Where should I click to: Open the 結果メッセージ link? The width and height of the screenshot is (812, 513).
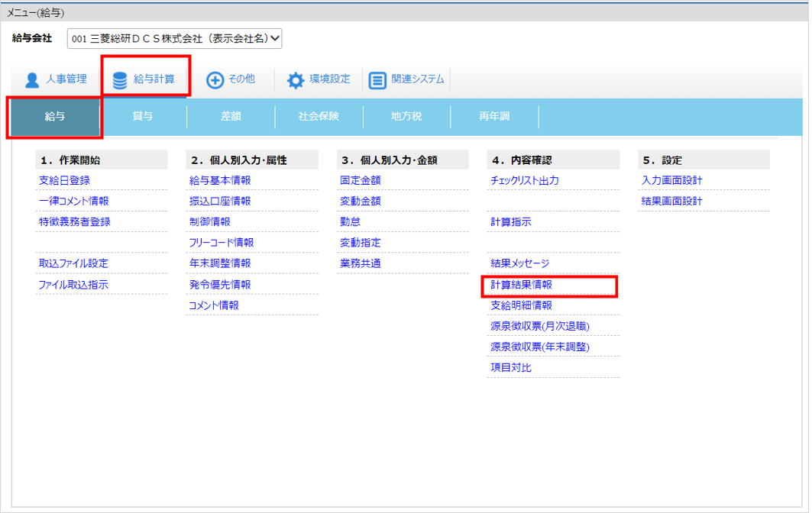click(520, 263)
